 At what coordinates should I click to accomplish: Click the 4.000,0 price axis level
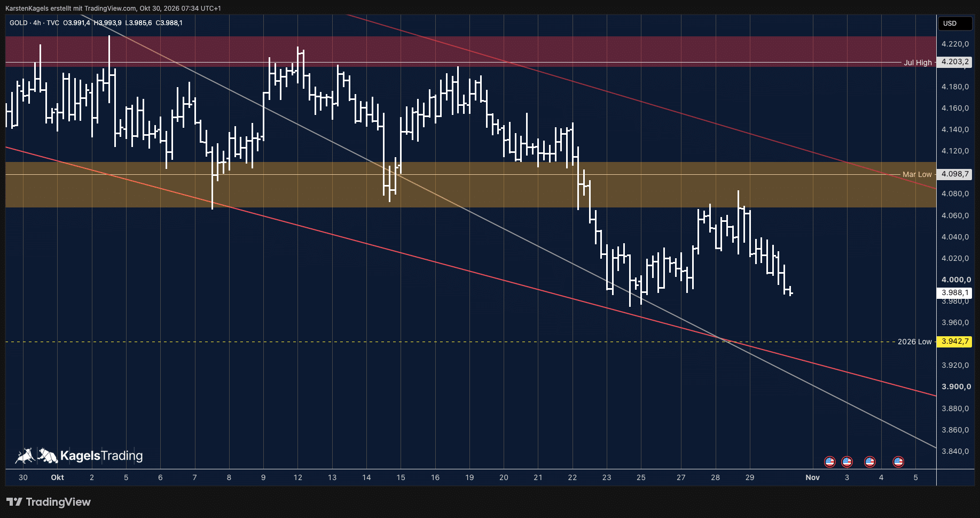(x=956, y=280)
